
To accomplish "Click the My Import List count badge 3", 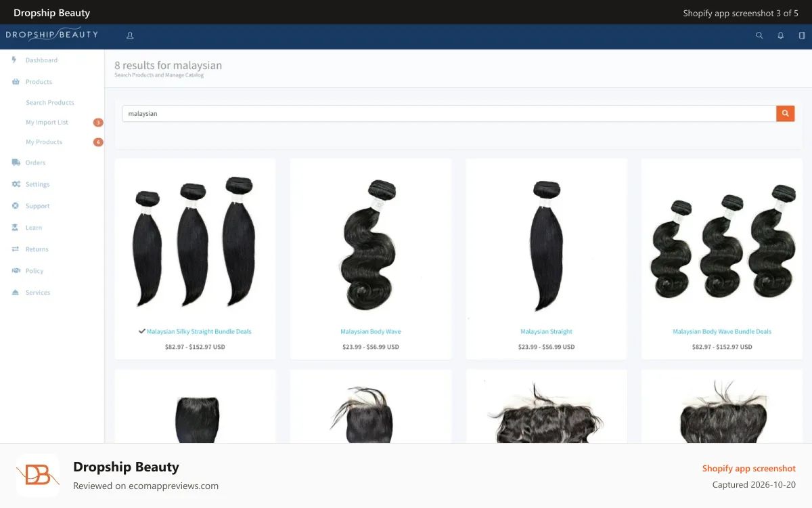I will coord(98,123).
